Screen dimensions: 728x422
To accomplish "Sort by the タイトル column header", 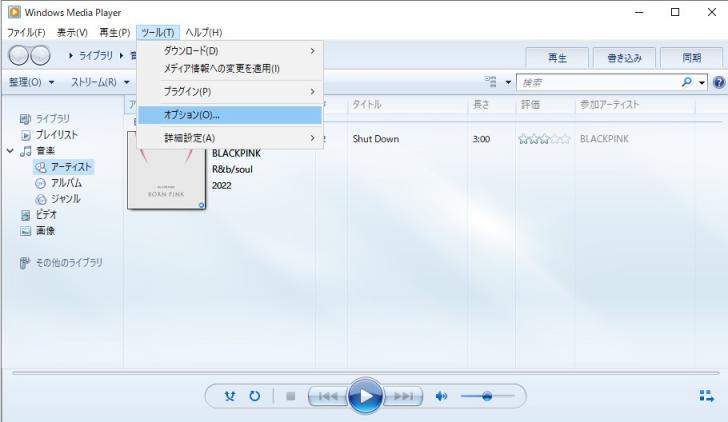I will tap(408, 104).
